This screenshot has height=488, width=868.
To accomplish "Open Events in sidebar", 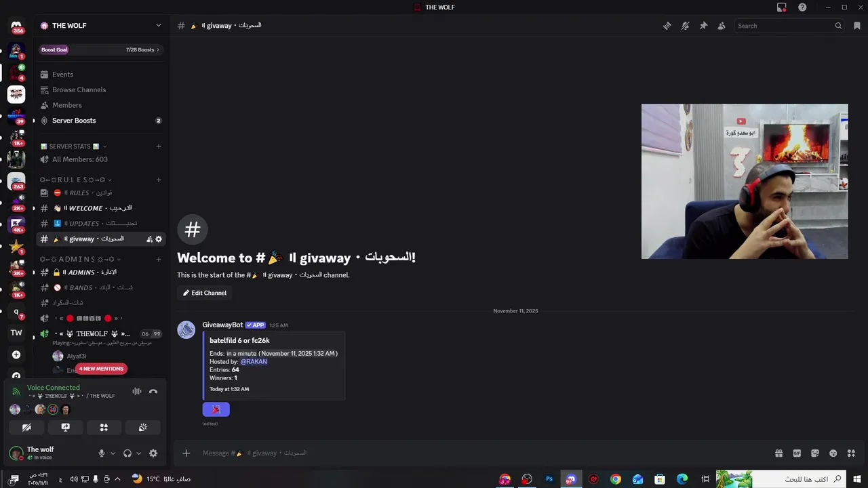I will tap(101, 75).
